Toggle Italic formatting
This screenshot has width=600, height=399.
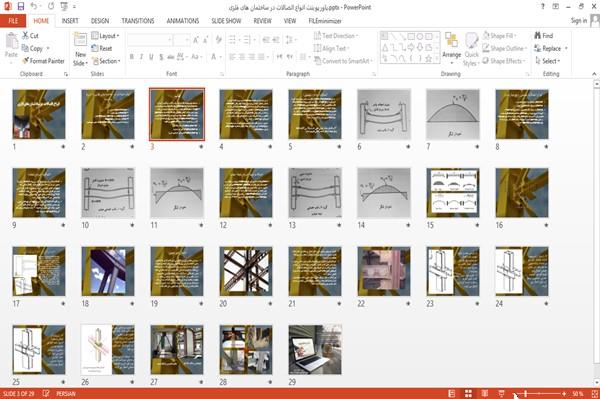(x=141, y=57)
